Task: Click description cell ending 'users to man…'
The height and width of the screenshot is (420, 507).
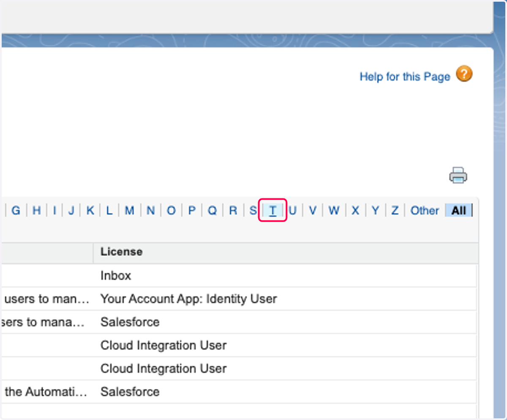Action: pos(46,299)
